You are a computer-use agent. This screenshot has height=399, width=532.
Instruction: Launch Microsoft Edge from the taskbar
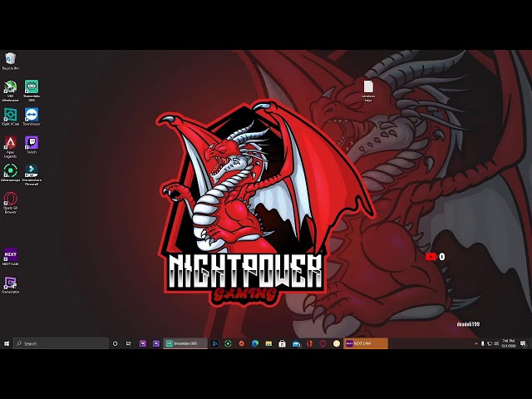[x=255, y=343]
